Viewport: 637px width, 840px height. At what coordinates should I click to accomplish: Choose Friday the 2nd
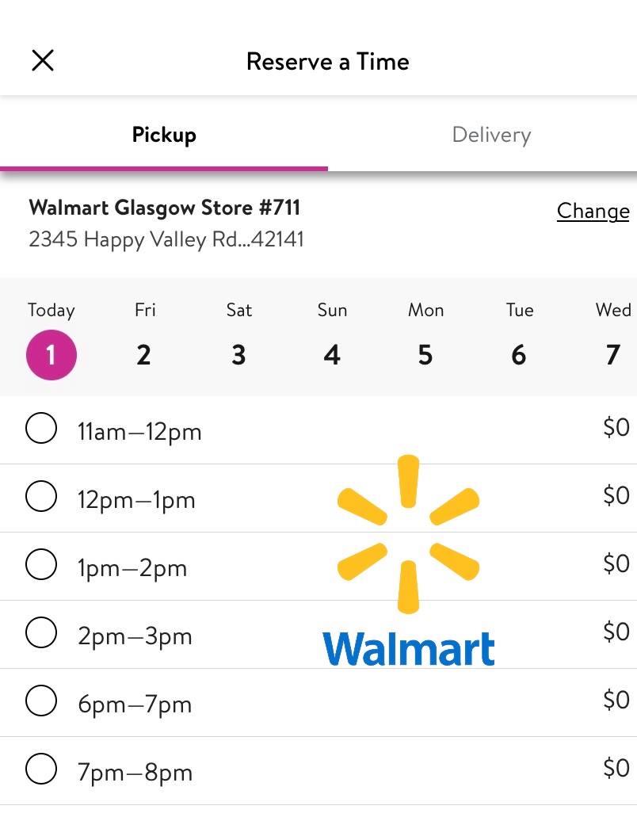pos(143,354)
